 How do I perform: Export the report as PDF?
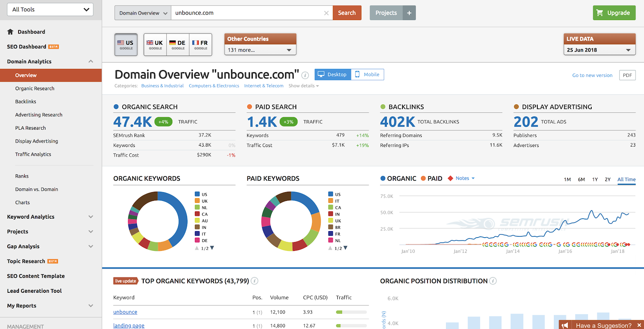click(x=627, y=75)
